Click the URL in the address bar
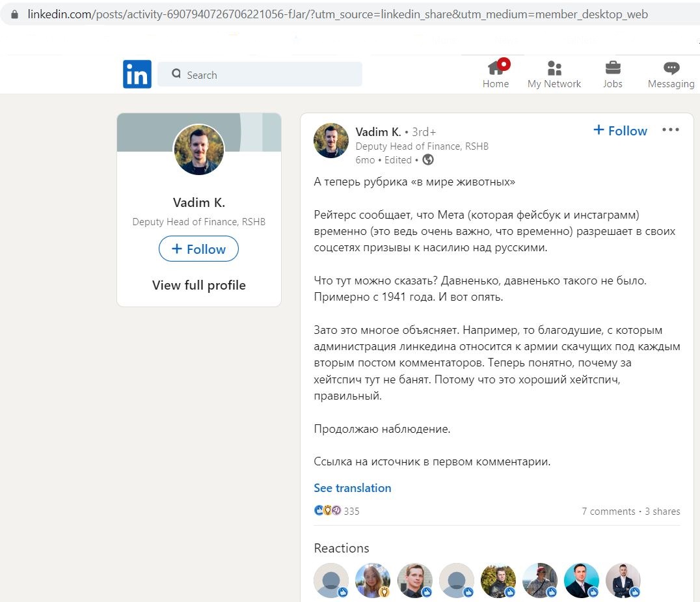 pyautogui.click(x=338, y=14)
